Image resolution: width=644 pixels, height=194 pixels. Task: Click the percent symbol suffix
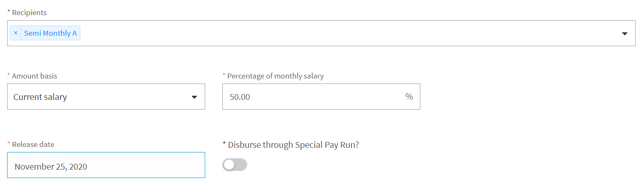coord(409,97)
